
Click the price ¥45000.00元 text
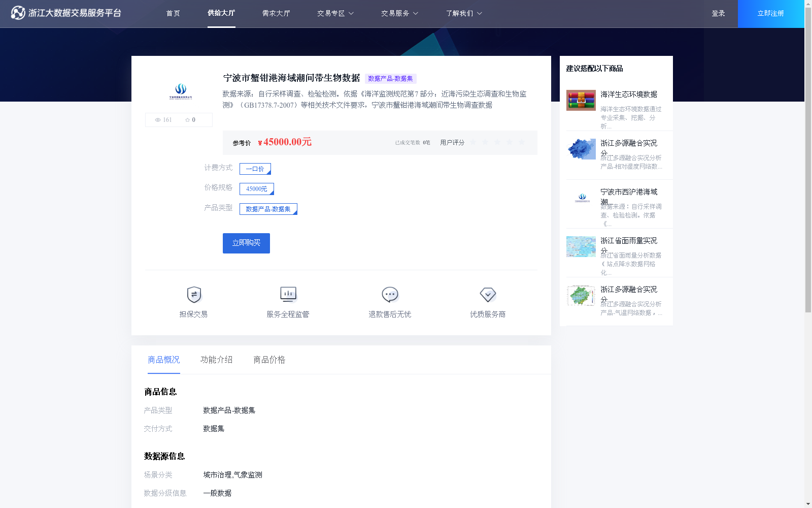point(285,142)
